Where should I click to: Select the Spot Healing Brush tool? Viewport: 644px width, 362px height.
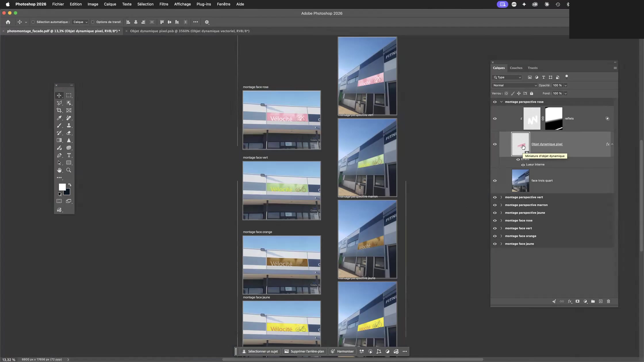point(69,118)
